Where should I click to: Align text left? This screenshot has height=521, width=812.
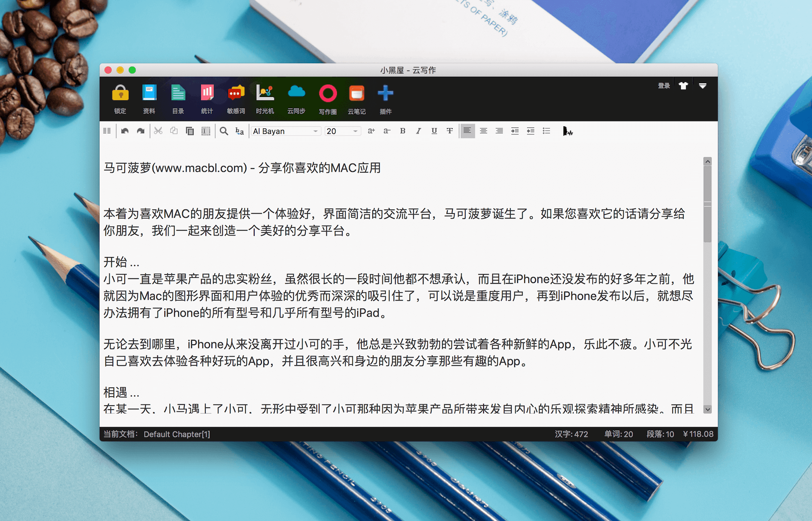468,131
